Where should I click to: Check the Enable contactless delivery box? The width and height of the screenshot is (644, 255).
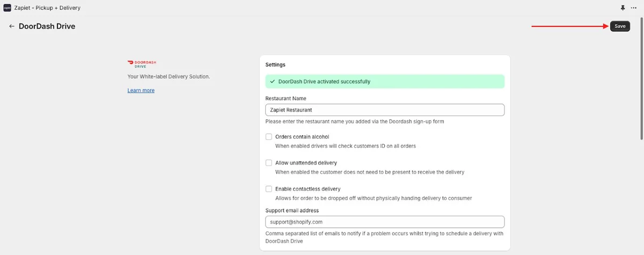click(269, 189)
